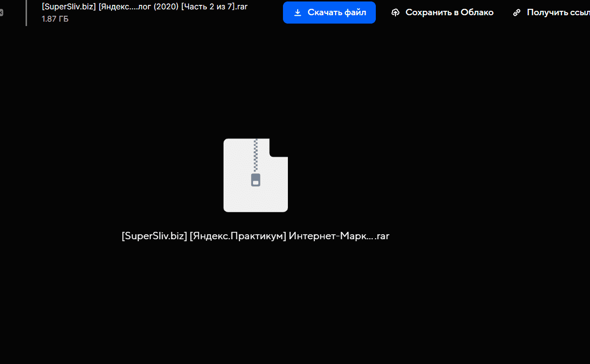Viewport: 590px width, 364px height.
Task: Click the header file title ending Часть 2 из 7
Action: (x=144, y=6)
